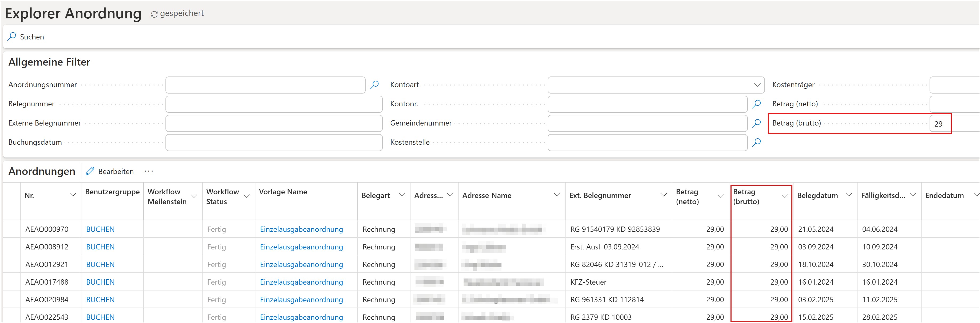
Task: Open lookup next to Kontonr. field
Action: pos(756,104)
